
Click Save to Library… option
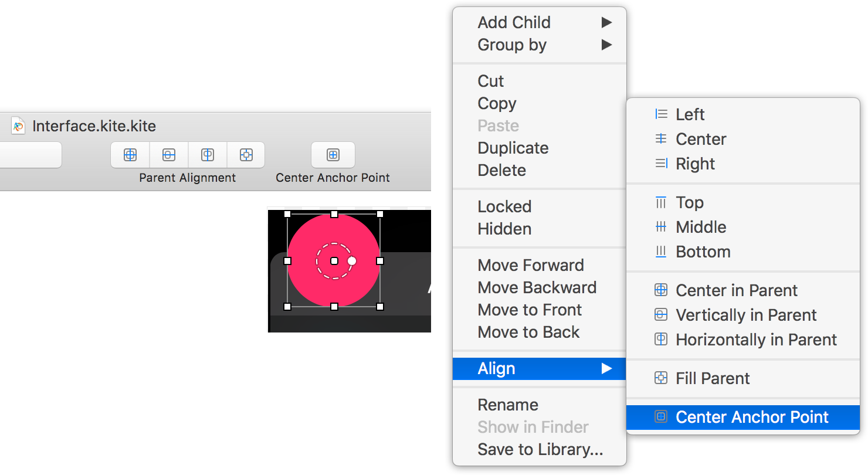(x=540, y=449)
